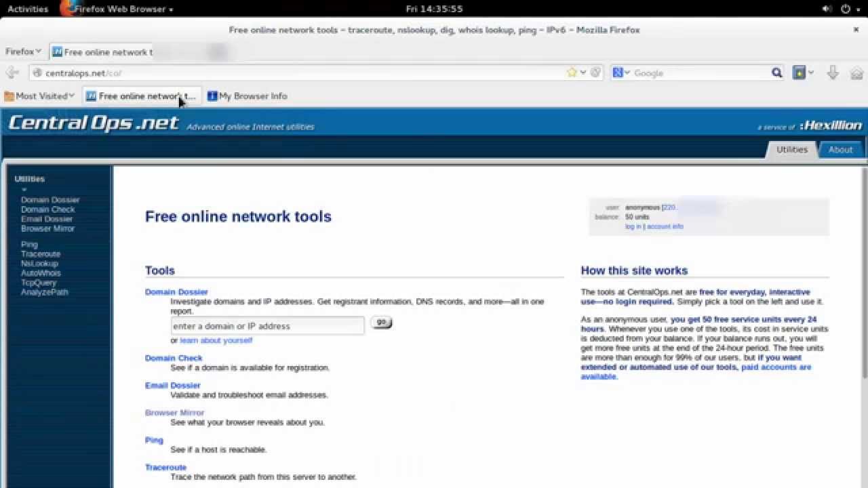Click the Traceroute tool heading link
Screen dimensions: 868x488
(165, 468)
